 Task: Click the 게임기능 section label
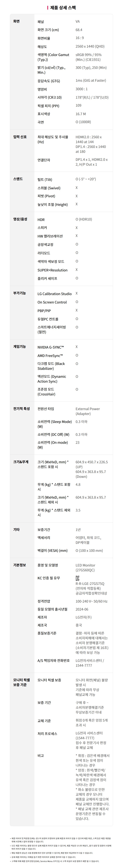point(20,346)
